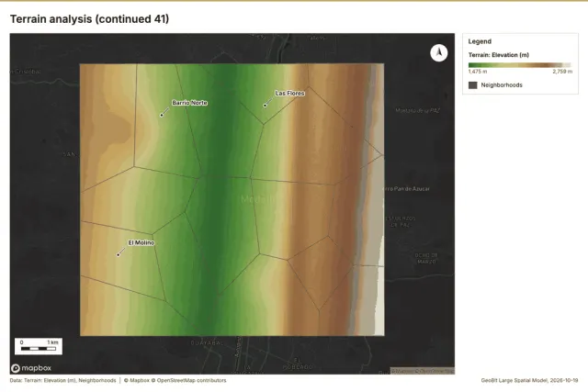Click the OCHO DE MARZO map label
The height and width of the screenshot is (392, 588).
[426, 258]
